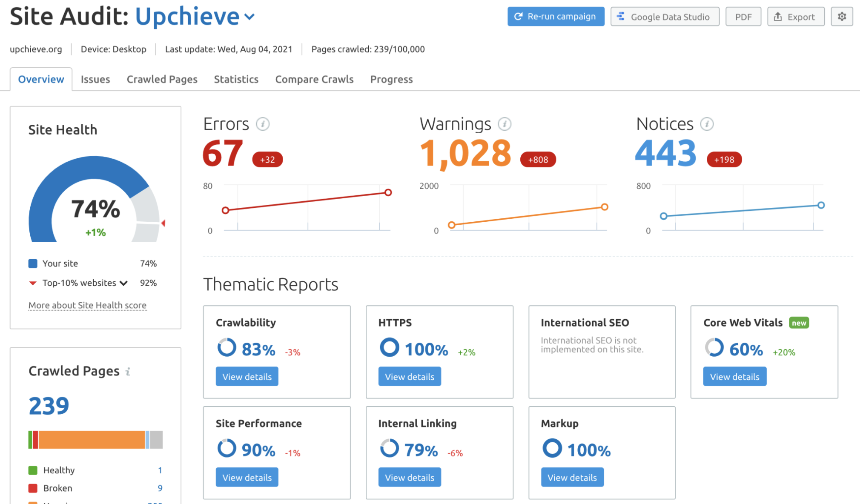Click the latest point on Warnings chart
This screenshot has width=860, height=504.
[604, 207]
